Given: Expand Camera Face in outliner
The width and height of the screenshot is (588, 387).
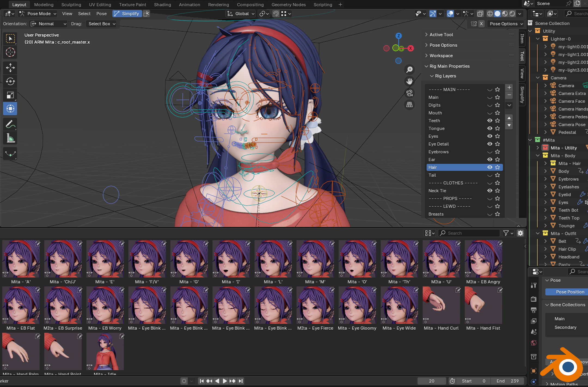Looking at the screenshot, I should coord(545,101).
